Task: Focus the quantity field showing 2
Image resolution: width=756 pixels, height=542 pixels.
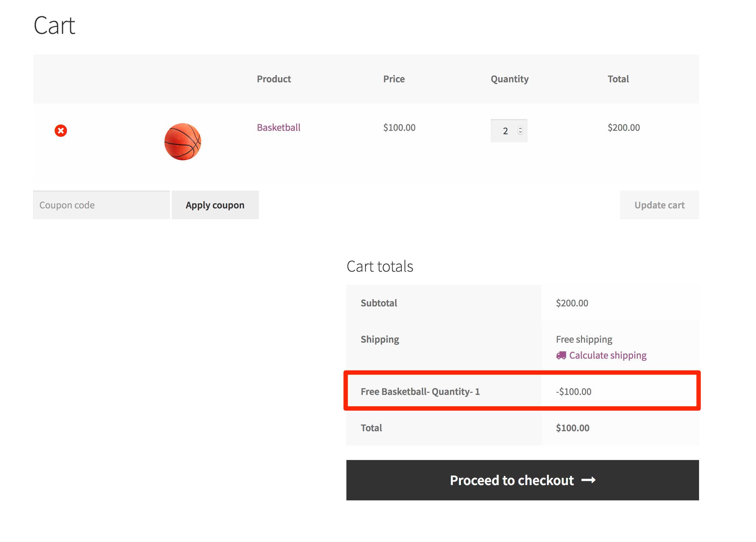Action: click(x=509, y=131)
